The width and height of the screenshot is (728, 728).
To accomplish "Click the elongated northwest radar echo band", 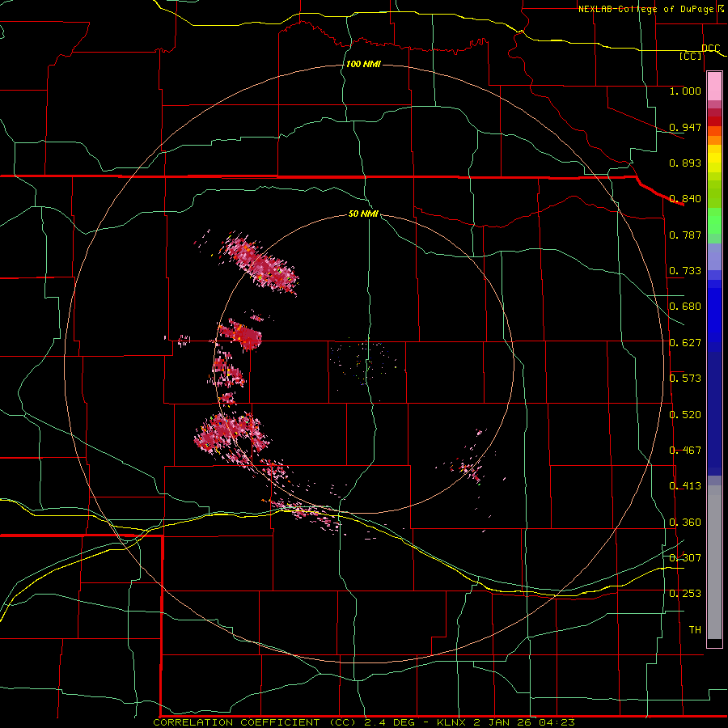I will 260,265.
